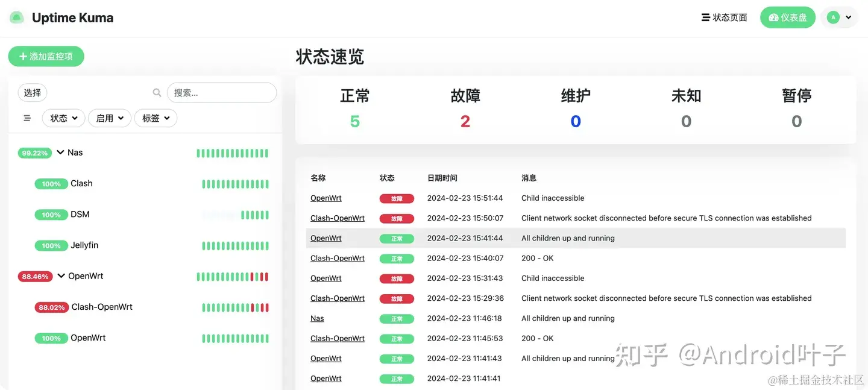Click the 名称 column header

click(318, 178)
